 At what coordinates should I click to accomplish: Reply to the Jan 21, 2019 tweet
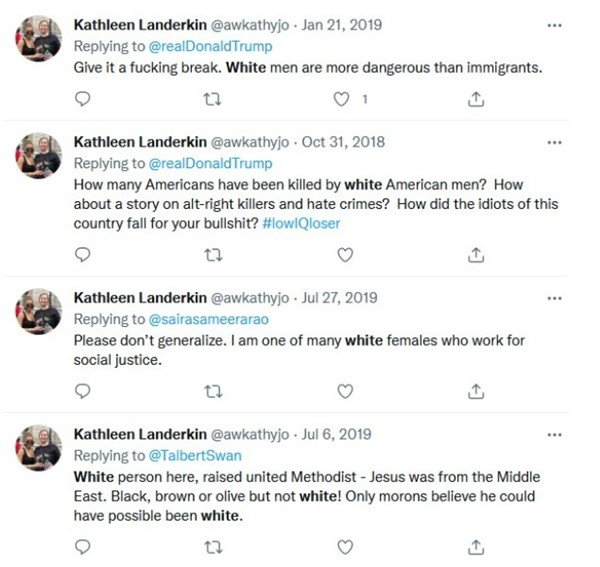[82, 99]
